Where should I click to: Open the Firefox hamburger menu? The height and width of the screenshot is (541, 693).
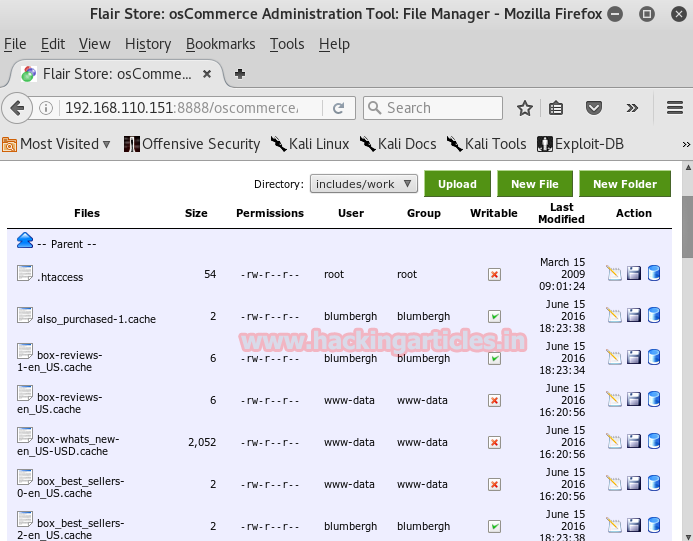tap(675, 108)
